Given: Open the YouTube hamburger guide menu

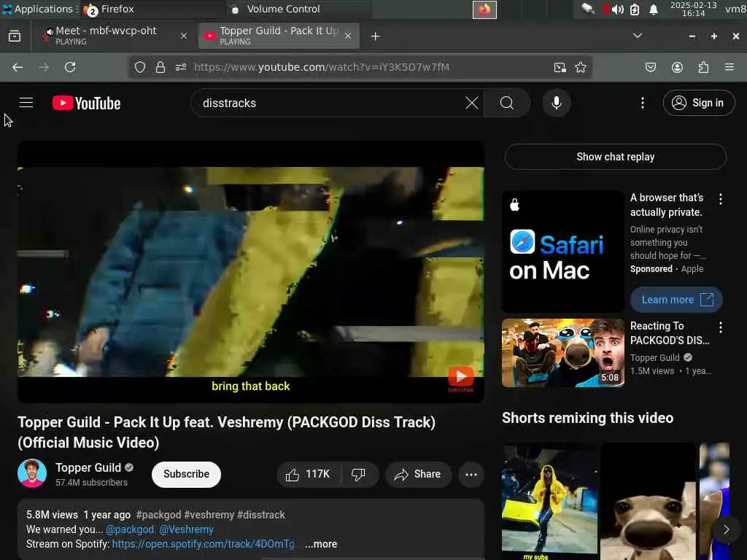Looking at the screenshot, I should point(26,103).
